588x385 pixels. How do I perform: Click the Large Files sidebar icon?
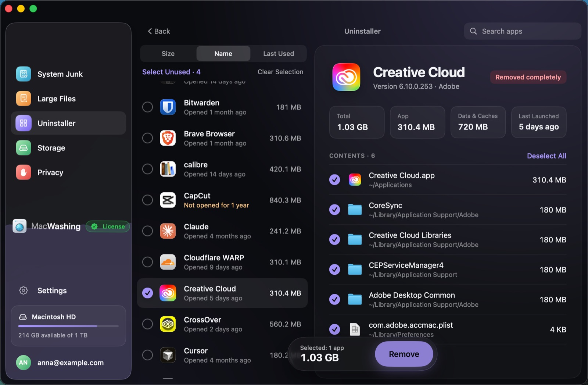[24, 99]
